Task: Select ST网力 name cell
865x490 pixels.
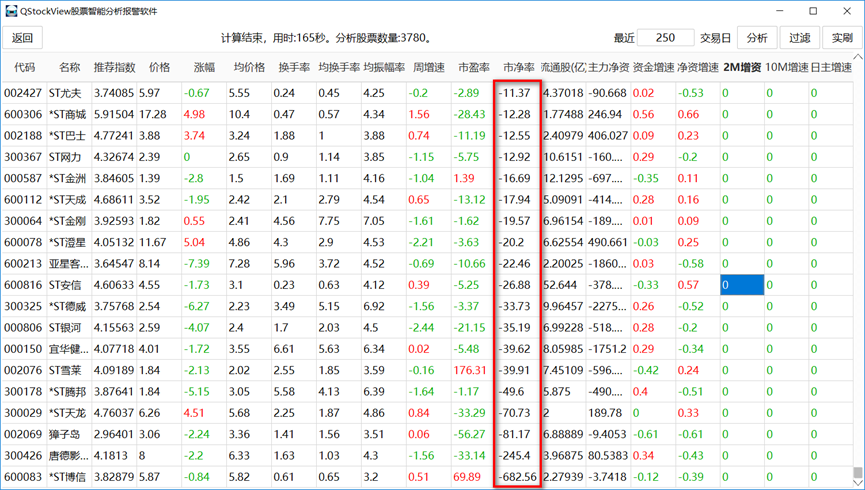Action: (x=70, y=157)
